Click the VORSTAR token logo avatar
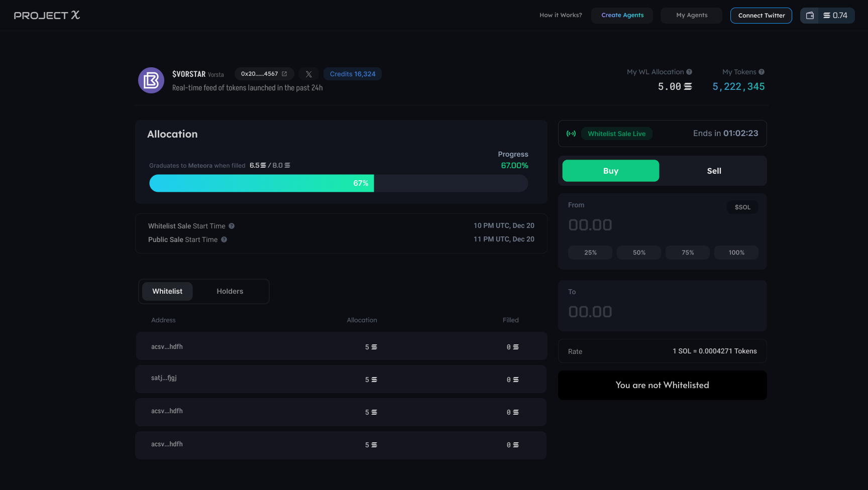Image resolution: width=868 pixels, height=490 pixels. click(x=151, y=80)
